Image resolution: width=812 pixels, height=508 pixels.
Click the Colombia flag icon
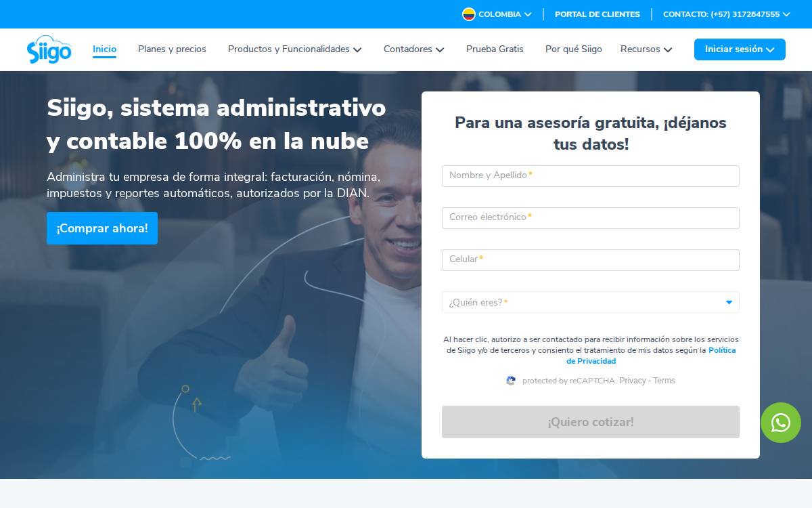[469, 14]
